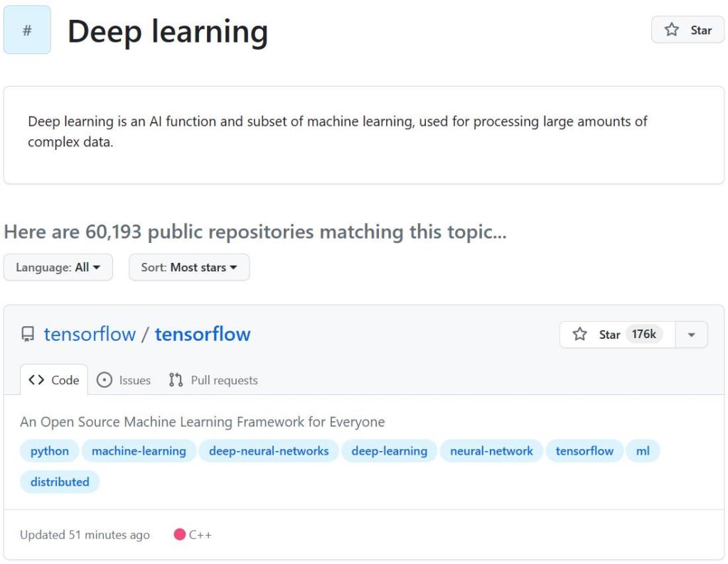Switch to the Issues tab

(x=124, y=380)
